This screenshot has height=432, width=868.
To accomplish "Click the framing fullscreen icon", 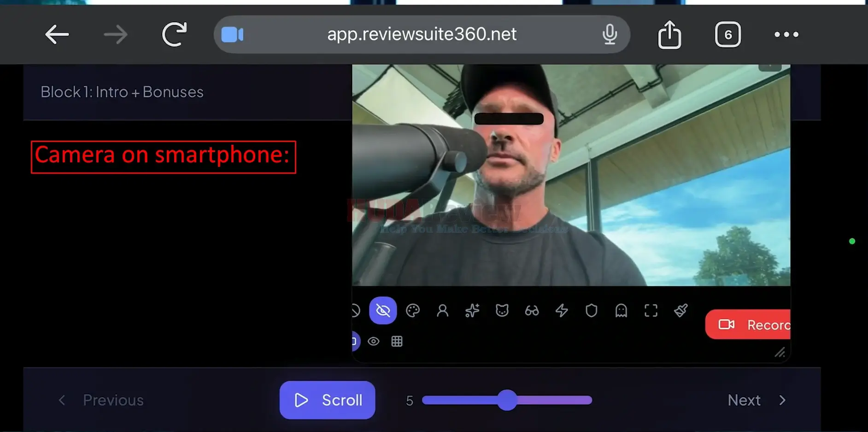I will pos(651,310).
